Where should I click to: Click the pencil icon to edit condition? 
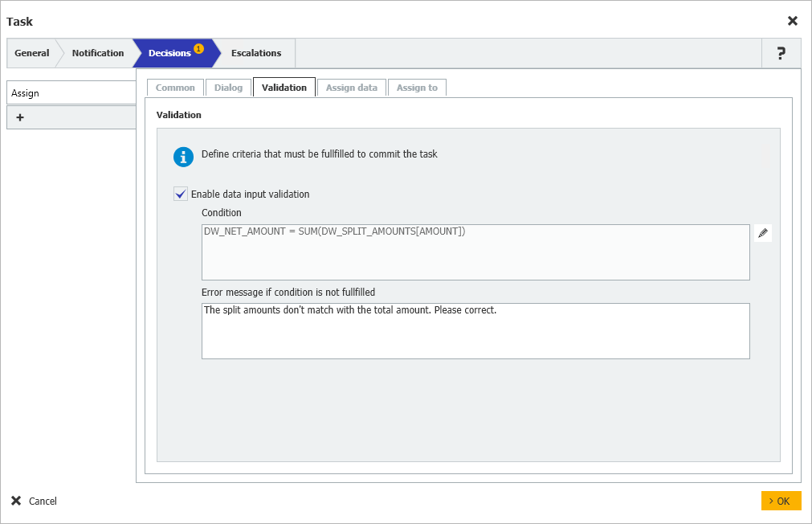pyautogui.click(x=763, y=233)
